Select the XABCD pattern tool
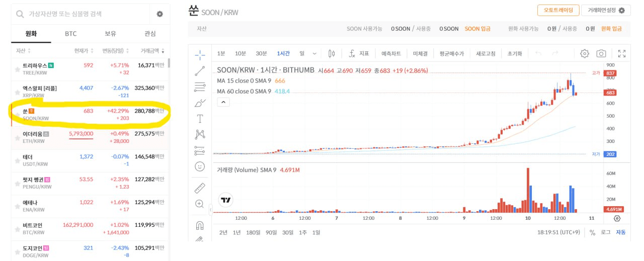The image size is (644, 261). pos(200,134)
